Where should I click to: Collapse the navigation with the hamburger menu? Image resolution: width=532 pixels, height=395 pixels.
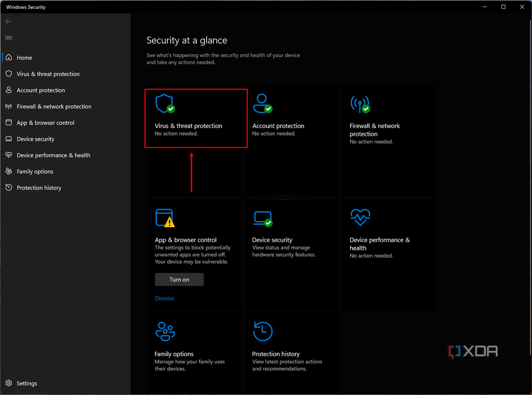8,38
